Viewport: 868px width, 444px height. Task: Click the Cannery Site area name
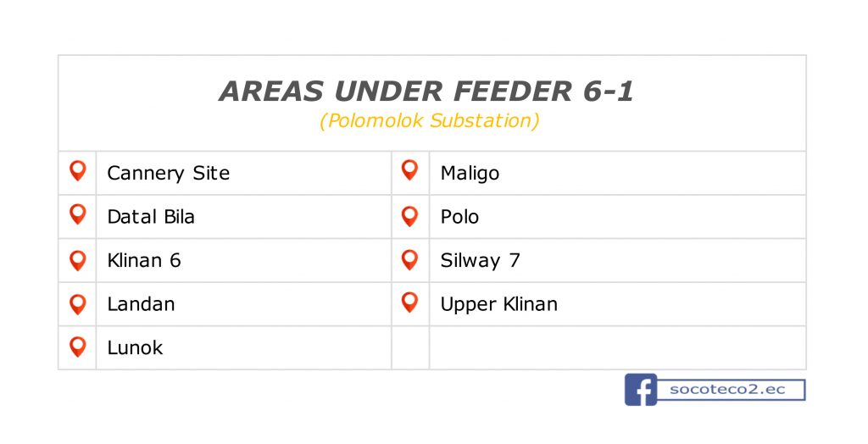click(x=169, y=174)
